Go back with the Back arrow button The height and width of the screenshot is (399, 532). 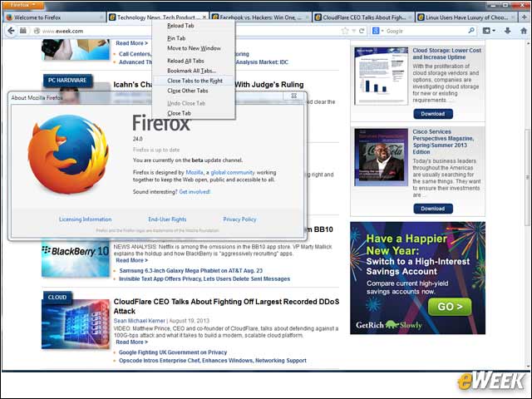click(x=11, y=31)
